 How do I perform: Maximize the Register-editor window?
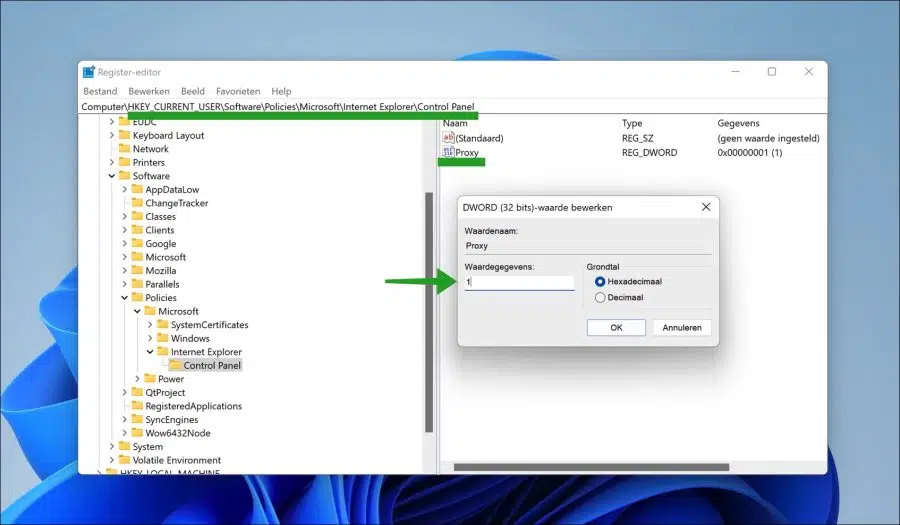pos(772,72)
